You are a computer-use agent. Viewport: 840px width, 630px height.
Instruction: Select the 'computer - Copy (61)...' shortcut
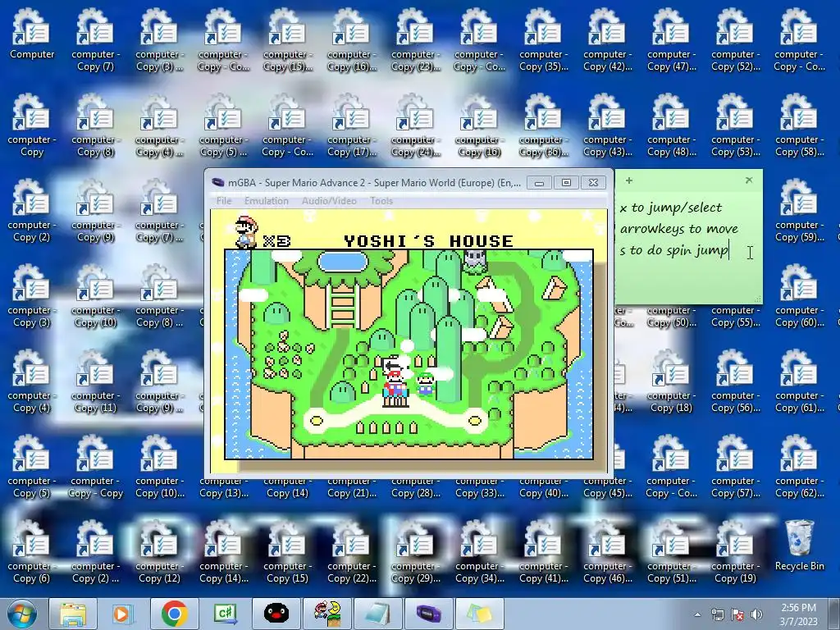pos(799,381)
